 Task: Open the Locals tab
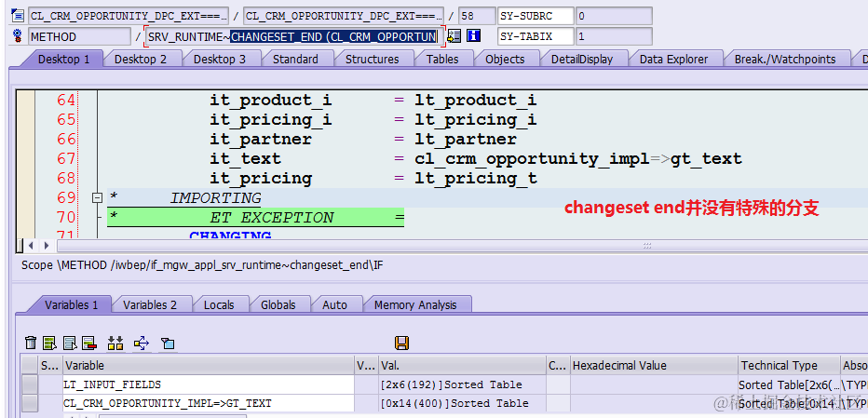pyautogui.click(x=219, y=304)
